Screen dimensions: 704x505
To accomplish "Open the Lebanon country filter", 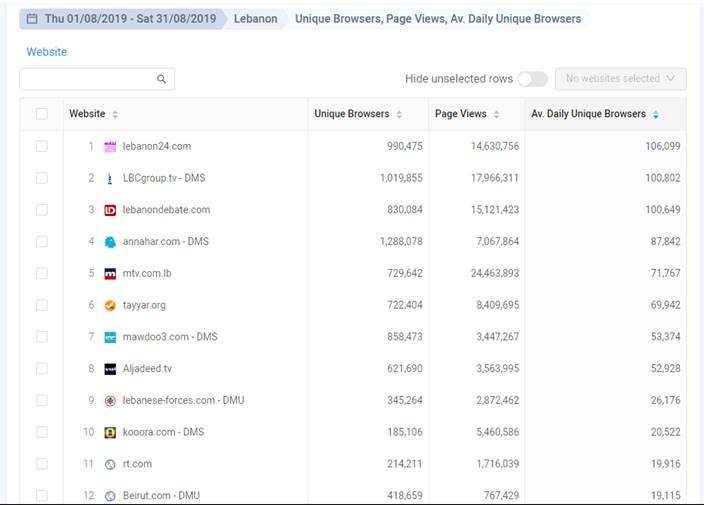I will tap(255, 19).
